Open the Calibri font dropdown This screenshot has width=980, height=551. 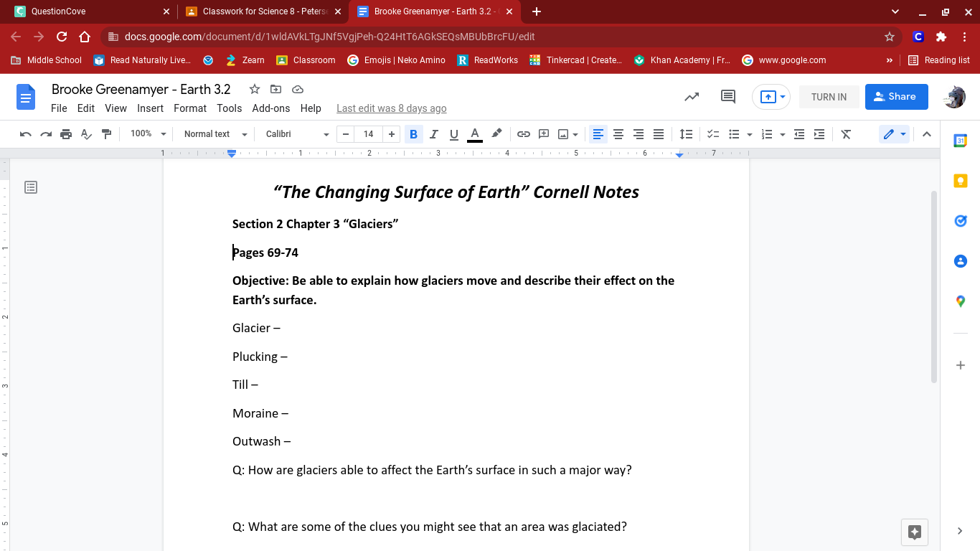297,134
